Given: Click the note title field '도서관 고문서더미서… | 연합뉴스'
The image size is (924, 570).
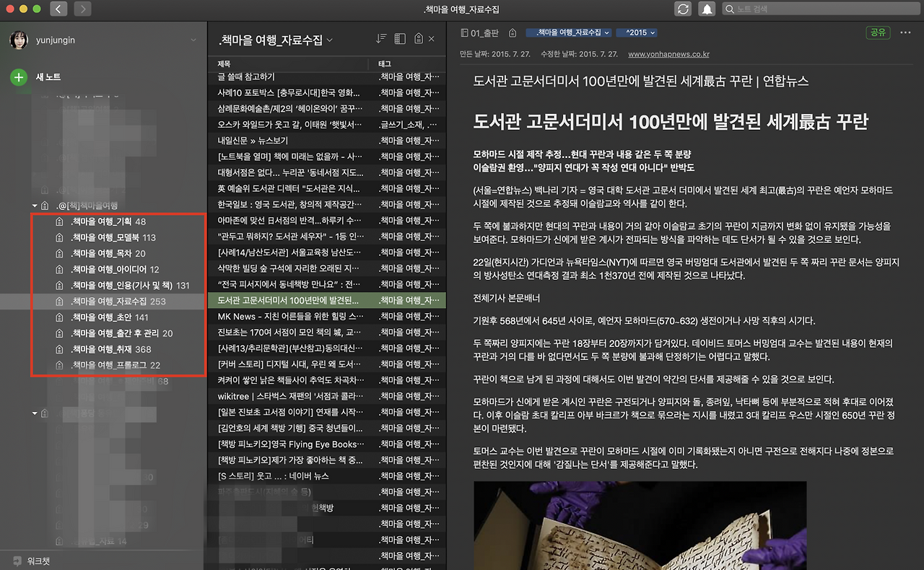Looking at the screenshot, I should 641,81.
